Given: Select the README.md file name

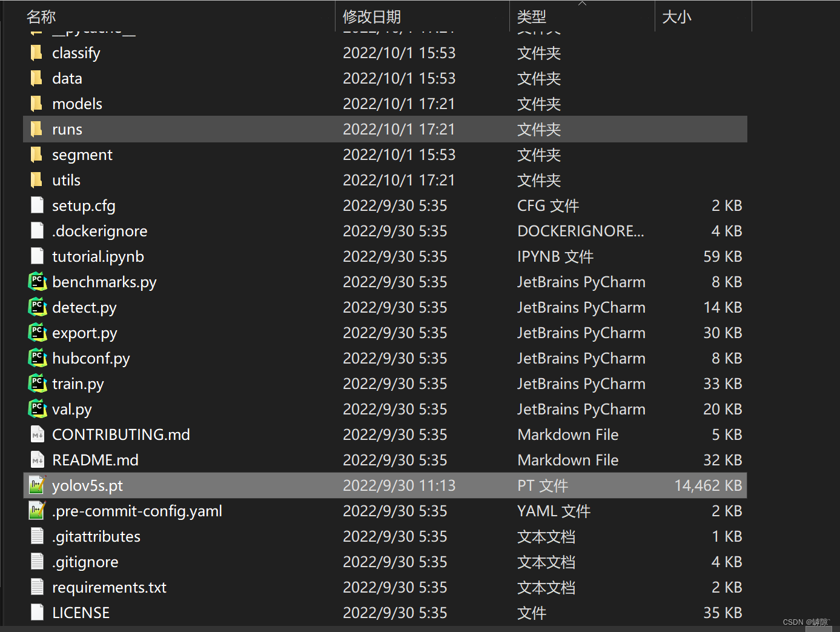Looking at the screenshot, I should [x=95, y=460].
